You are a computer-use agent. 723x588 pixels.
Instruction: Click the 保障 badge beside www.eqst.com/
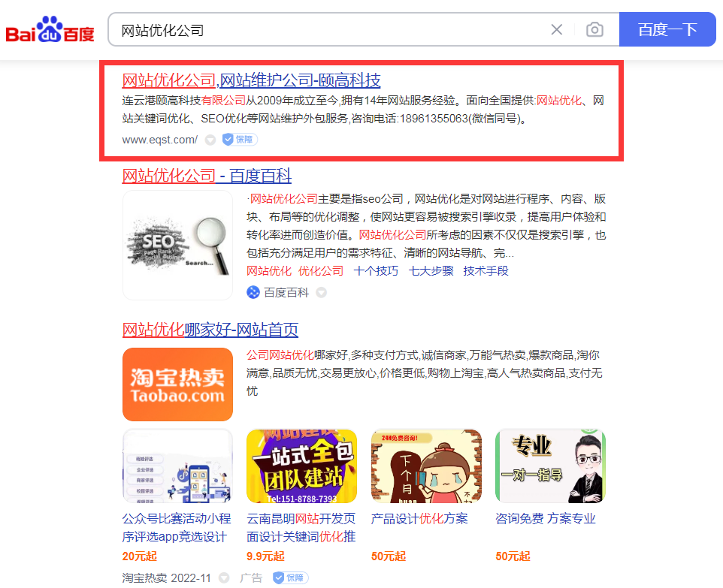[x=240, y=139]
